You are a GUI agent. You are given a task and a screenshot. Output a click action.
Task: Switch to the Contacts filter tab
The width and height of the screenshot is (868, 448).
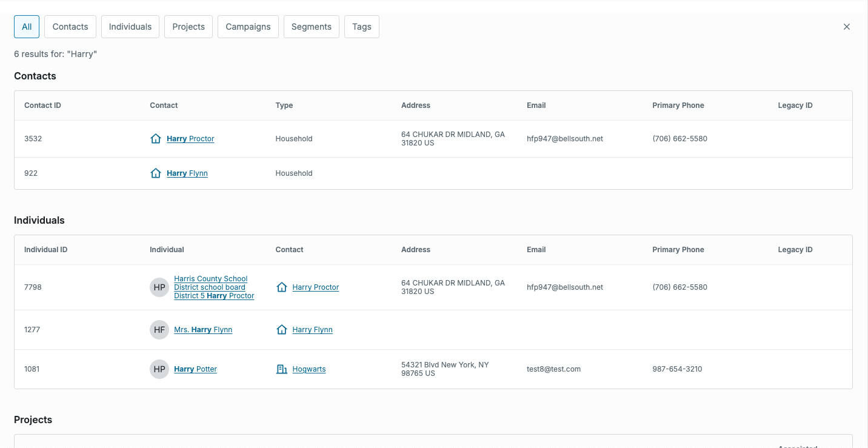[x=70, y=27]
